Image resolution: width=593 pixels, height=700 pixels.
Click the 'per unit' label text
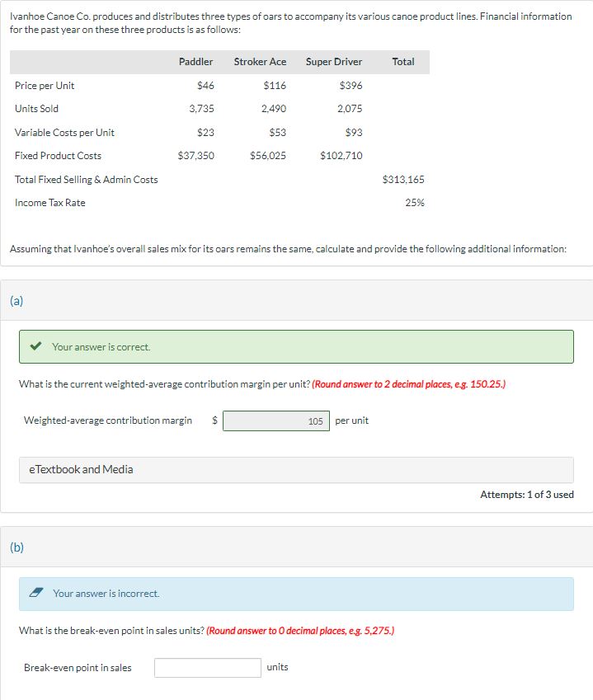click(352, 420)
